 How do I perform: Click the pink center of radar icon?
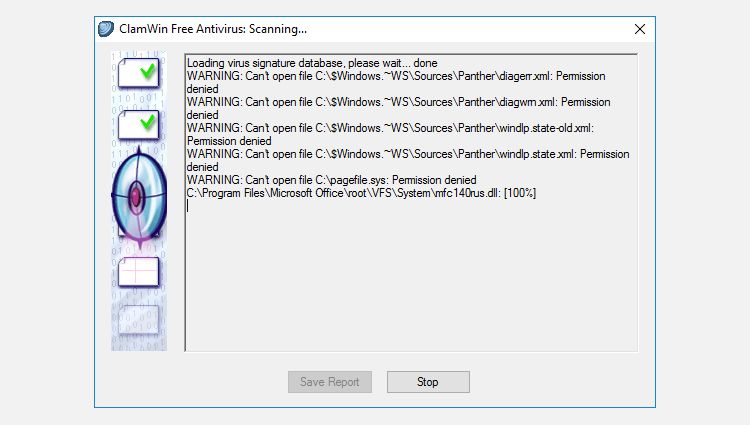point(136,196)
